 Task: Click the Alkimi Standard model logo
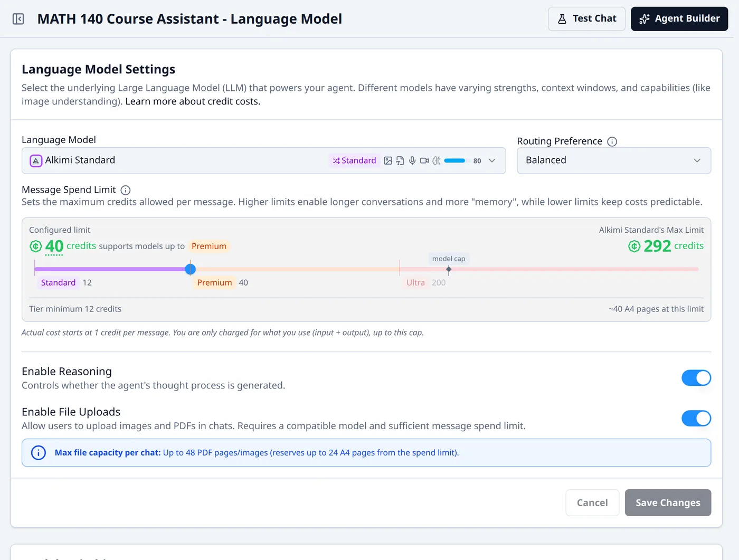(36, 160)
